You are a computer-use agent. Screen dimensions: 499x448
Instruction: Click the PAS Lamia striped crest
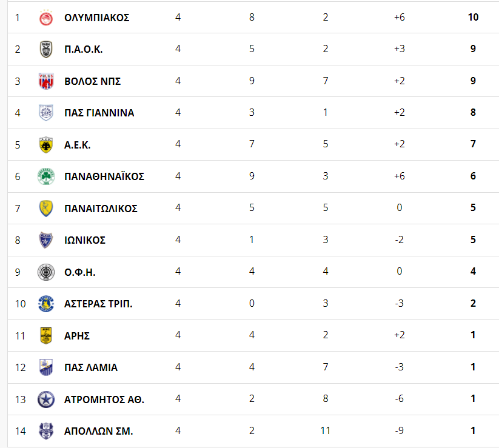click(x=46, y=367)
